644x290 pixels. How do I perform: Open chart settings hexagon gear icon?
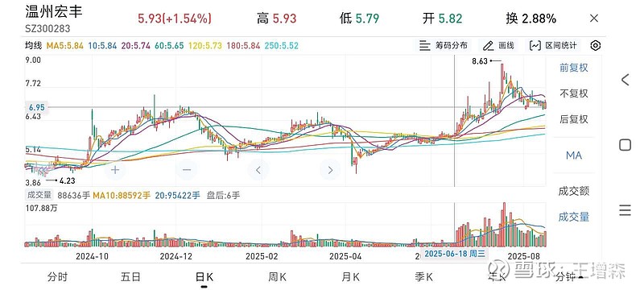coord(595,46)
